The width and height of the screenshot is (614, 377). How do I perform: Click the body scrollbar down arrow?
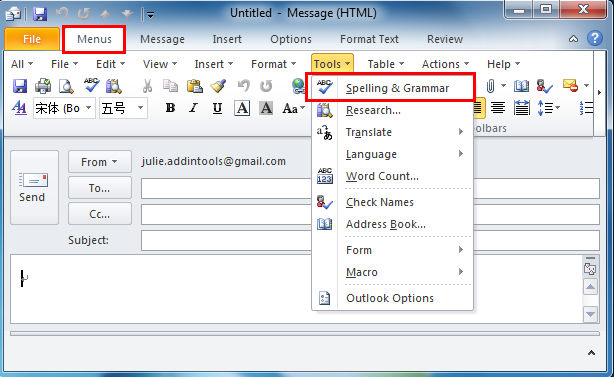591,314
